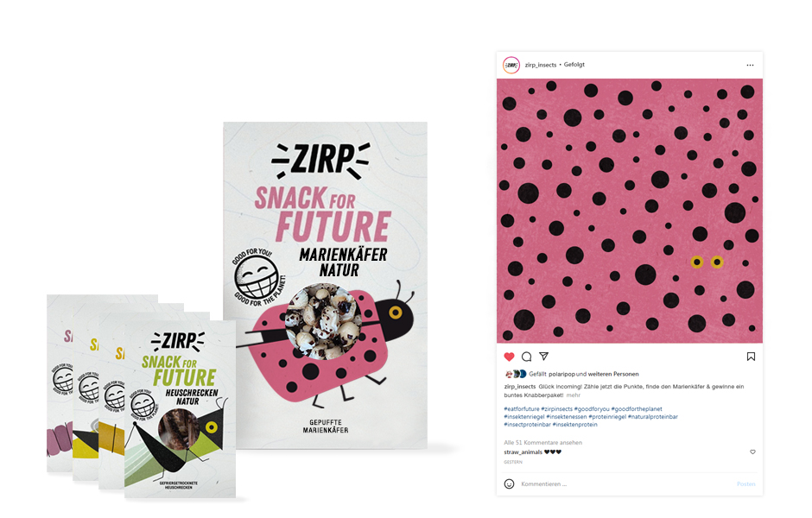Viewport: 812px width, 518px height.
Task: Open the #insektenprotein hashtag
Action: coord(574,425)
